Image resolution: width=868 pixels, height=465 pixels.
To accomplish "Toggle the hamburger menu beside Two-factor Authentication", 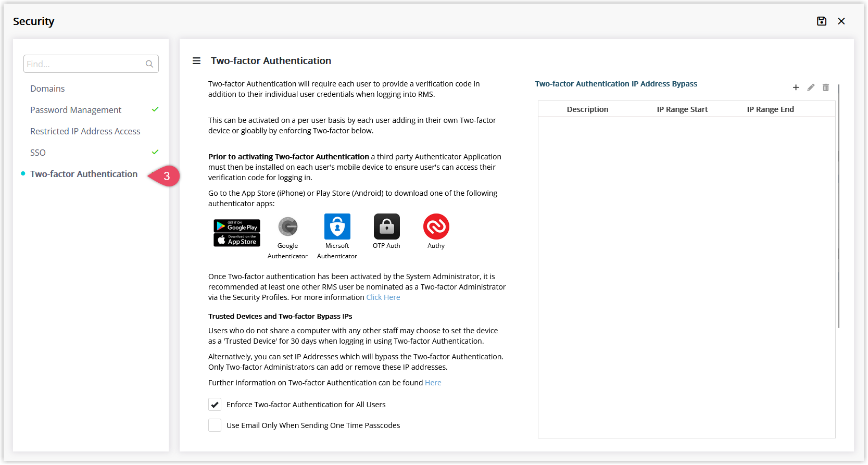I will coord(196,61).
